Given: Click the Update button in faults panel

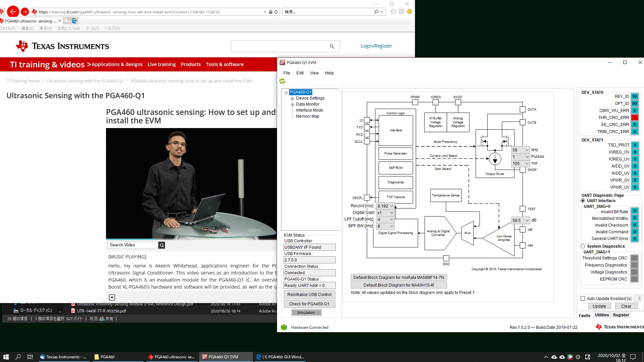Looking at the screenshot, I should pos(599,306).
